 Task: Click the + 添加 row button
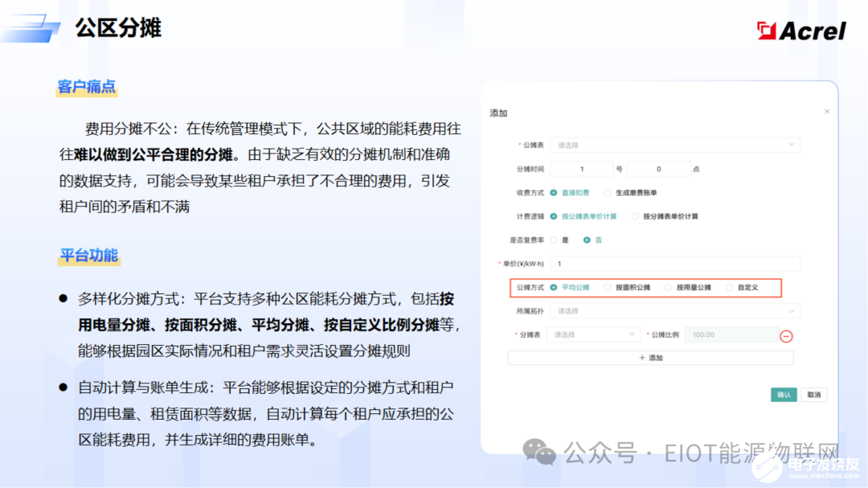650,358
